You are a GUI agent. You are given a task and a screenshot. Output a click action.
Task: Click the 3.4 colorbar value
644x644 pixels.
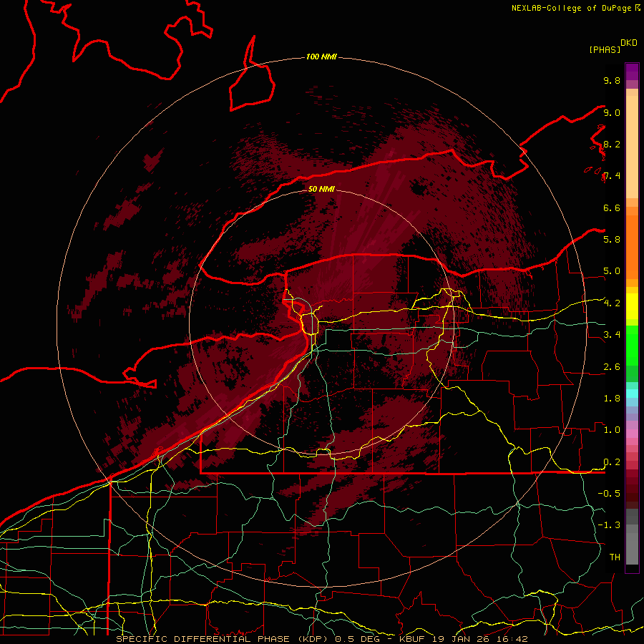click(x=612, y=334)
